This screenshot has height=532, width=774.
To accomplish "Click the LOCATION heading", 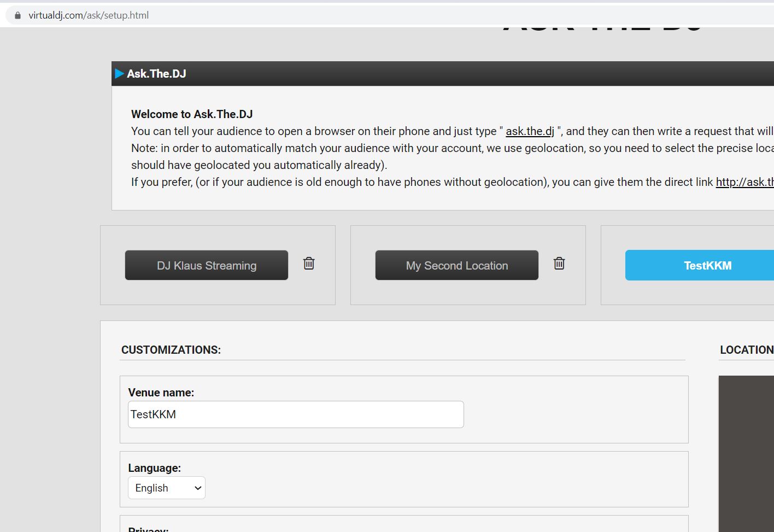I will pos(747,350).
